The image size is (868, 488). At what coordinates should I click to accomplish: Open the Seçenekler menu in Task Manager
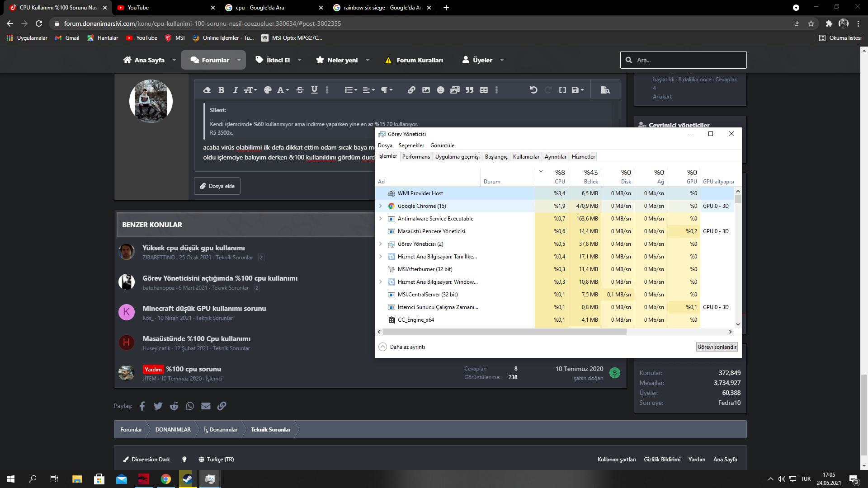(x=411, y=145)
